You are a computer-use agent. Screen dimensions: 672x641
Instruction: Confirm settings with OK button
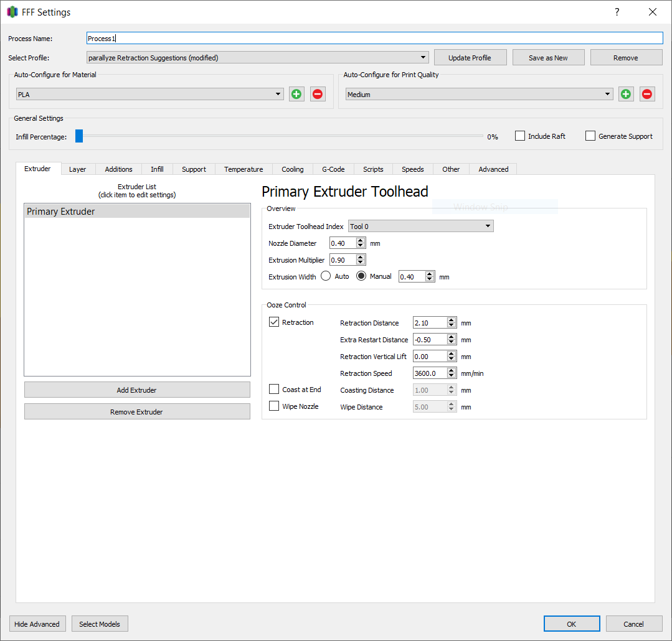point(572,624)
